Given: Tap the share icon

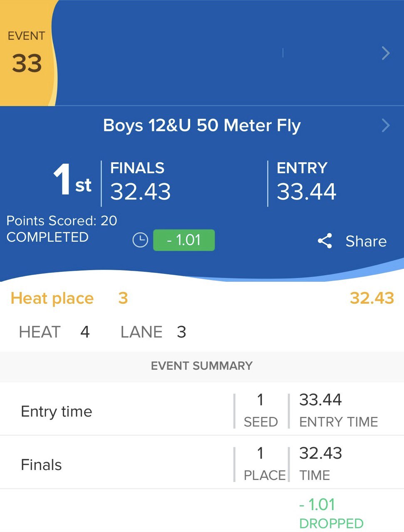Looking at the screenshot, I should pos(325,241).
